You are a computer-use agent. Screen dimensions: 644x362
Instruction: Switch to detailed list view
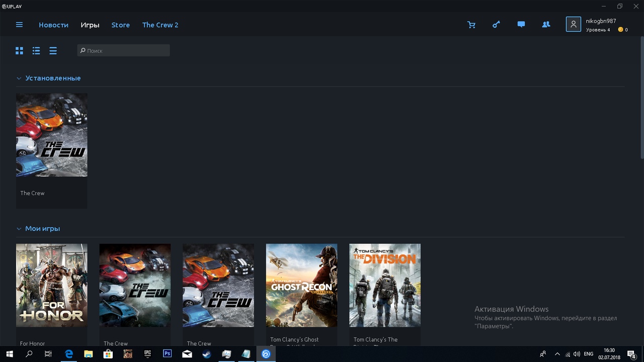tap(36, 50)
